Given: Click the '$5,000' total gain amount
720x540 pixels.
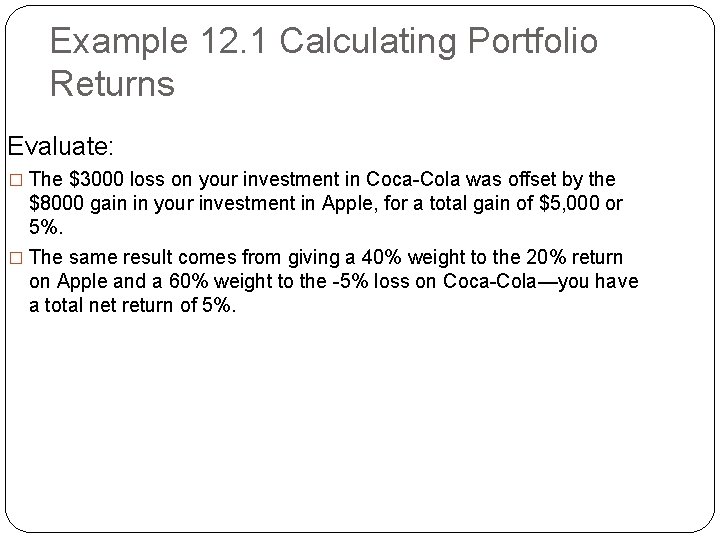Looking at the screenshot, I should click(569, 203).
